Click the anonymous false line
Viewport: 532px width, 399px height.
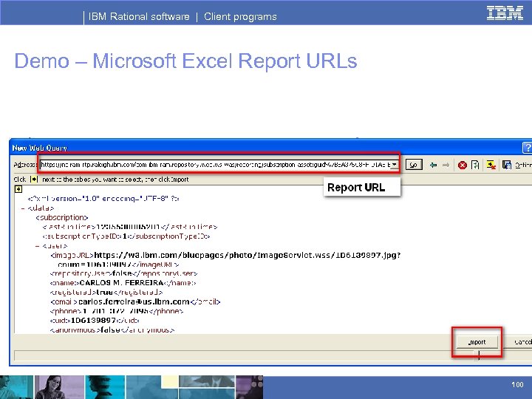coord(112,330)
